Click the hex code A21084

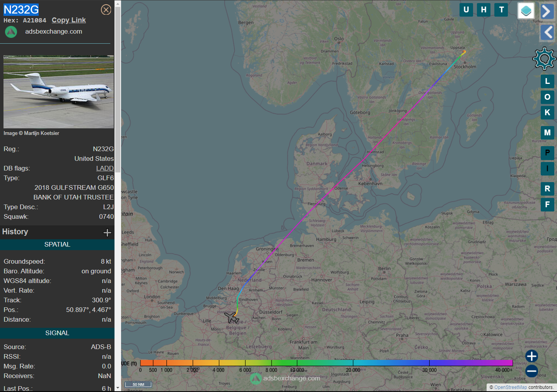[x=34, y=20]
